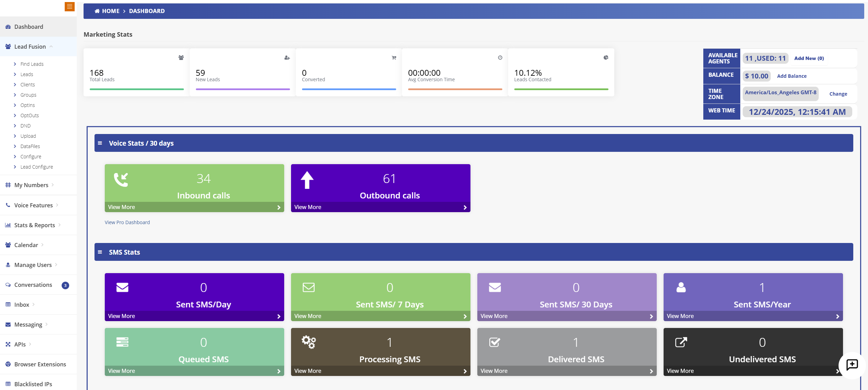Viewport: 868px width, 390px height.
Task: Click the Sent SMS/Year user icon
Action: pos(681,287)
